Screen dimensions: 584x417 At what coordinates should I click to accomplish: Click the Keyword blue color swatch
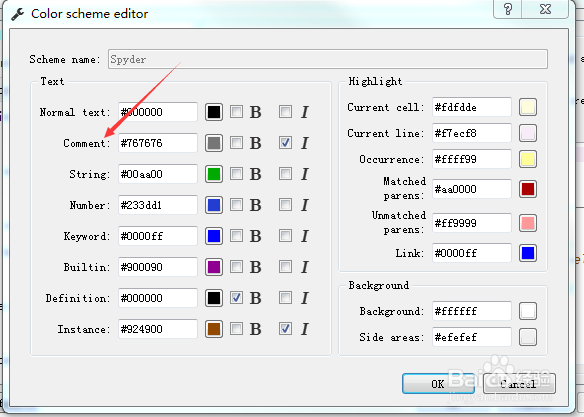pos(214,236)
